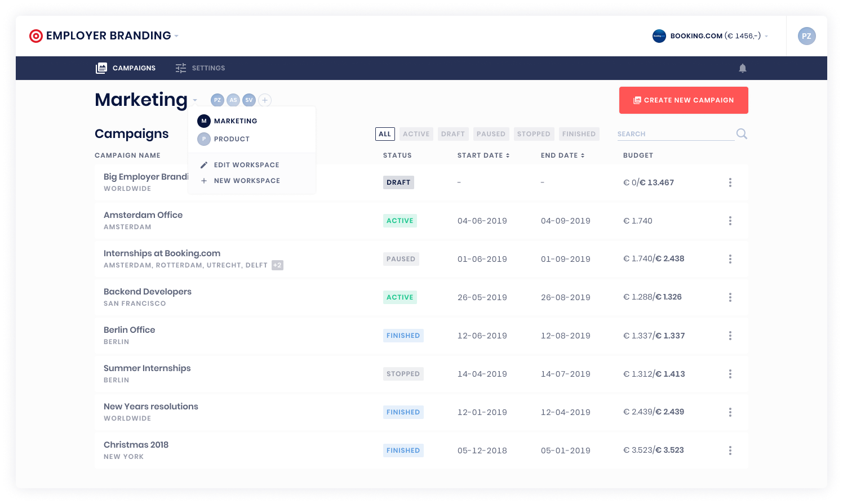The height and width of the screenshot is (504, 843).
Task: Expand the Booking.com account dropdown
Action: tap(766, 36)
